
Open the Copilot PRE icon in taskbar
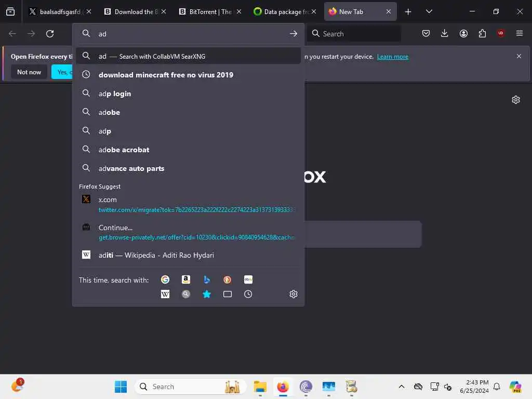pyautogui.click(x=515, y=387)
